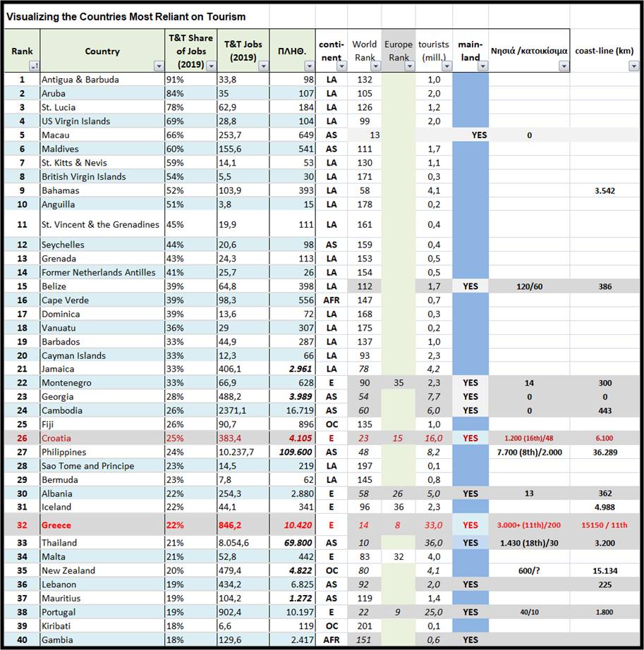Select the 'Bermuda' country cell
644x650 pixels.
[x=102, y=480]
